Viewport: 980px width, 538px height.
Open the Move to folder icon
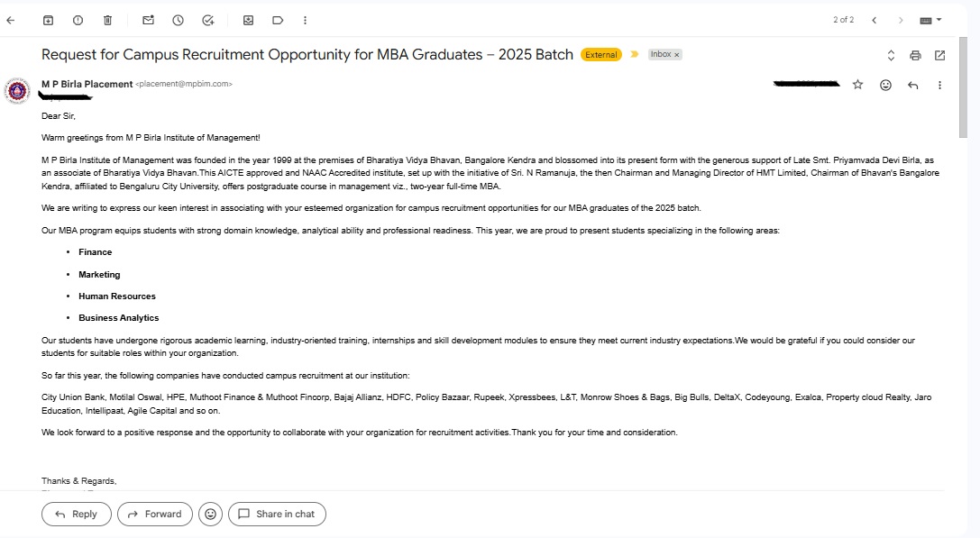[x=248, y=21]
